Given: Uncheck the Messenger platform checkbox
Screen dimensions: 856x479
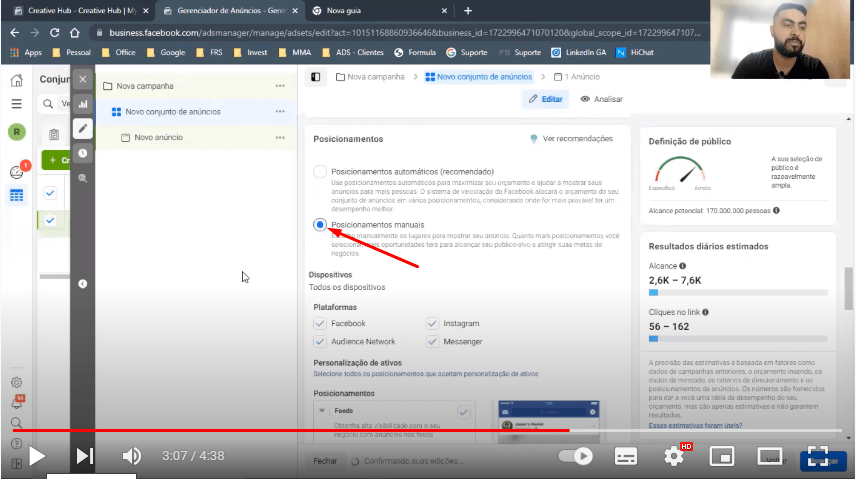Looking at the screenshot, I should point(432,341).
